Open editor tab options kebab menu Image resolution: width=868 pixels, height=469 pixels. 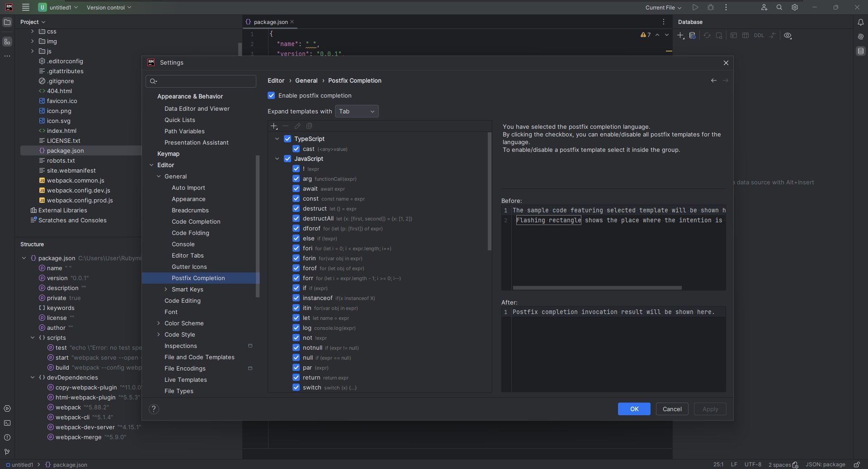[664, 22]
